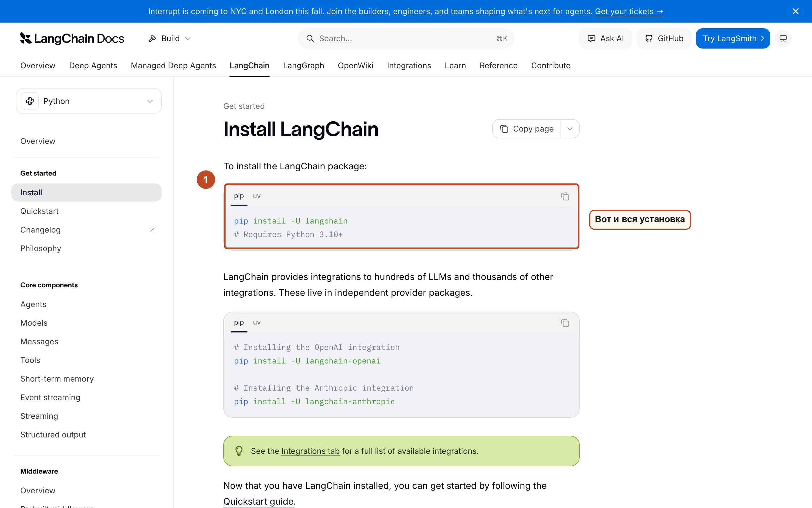The height and width of the screenshot is (508, 812).
Task: Click the lightbulb tip icon
Action: pos(239,451)
